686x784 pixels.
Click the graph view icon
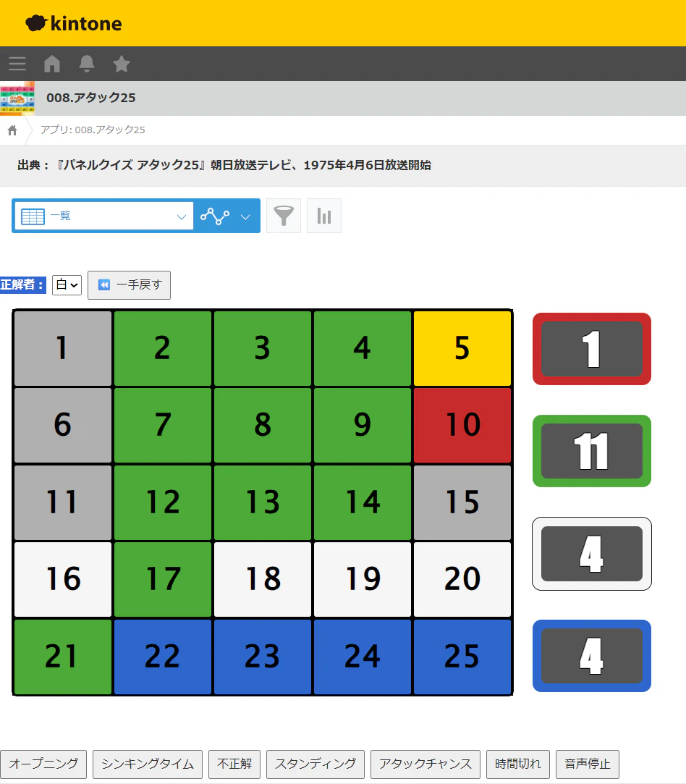coord(215,216)
